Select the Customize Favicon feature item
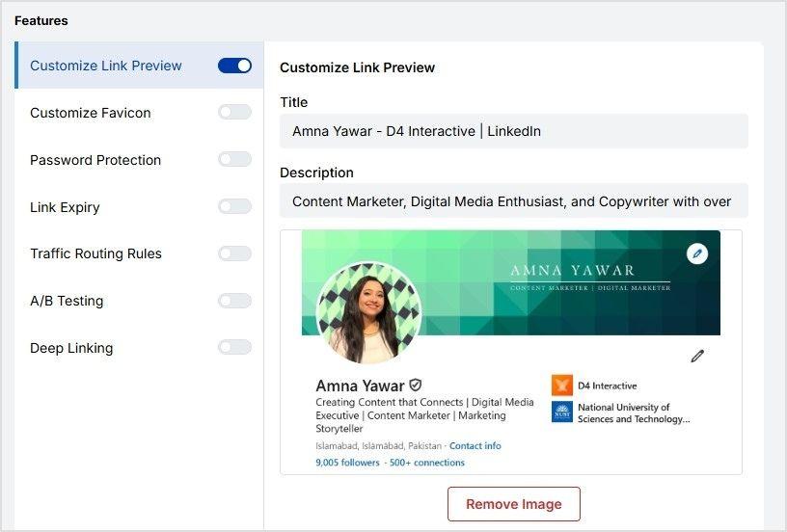 91,113
